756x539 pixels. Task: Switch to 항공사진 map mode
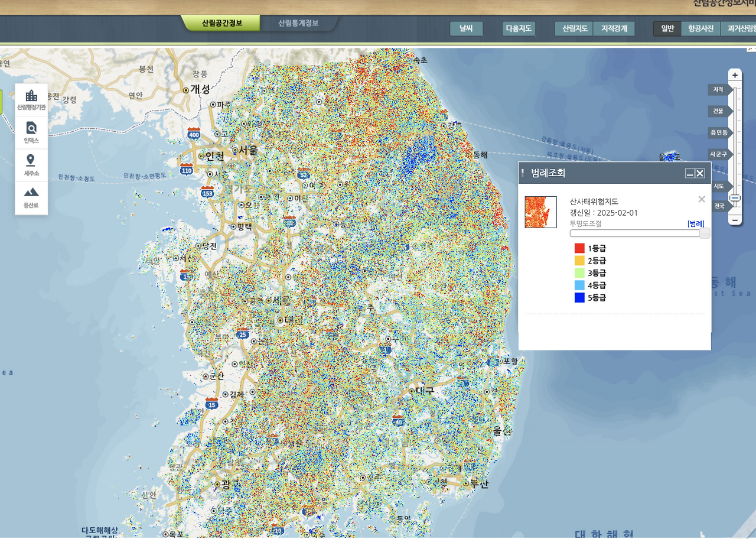click(701, 28)
